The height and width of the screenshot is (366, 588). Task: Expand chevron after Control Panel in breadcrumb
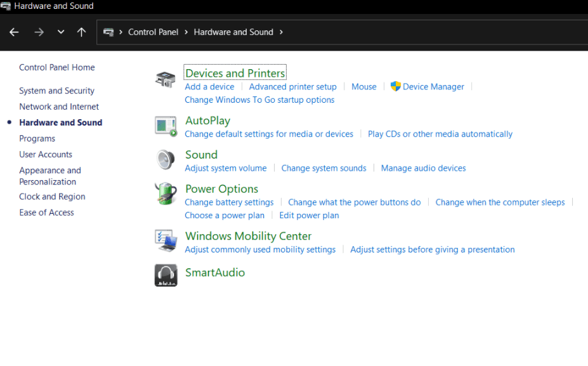tap(186, 32)
